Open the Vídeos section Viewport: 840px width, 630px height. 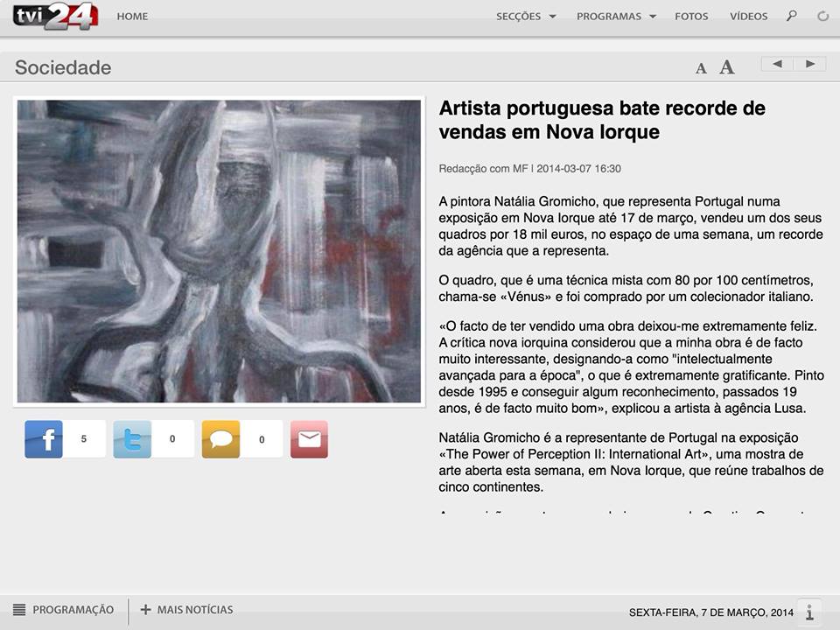pos(749,17)
